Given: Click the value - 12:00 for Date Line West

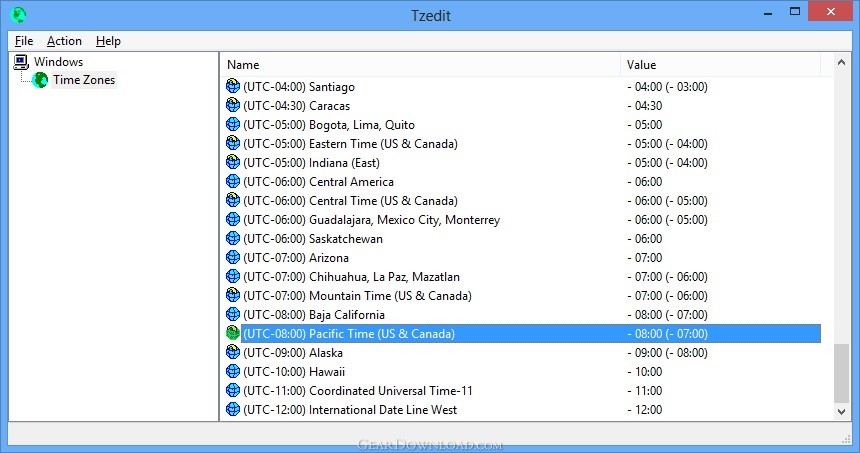Looking at the screenshot, I should (x=645, y=410).
